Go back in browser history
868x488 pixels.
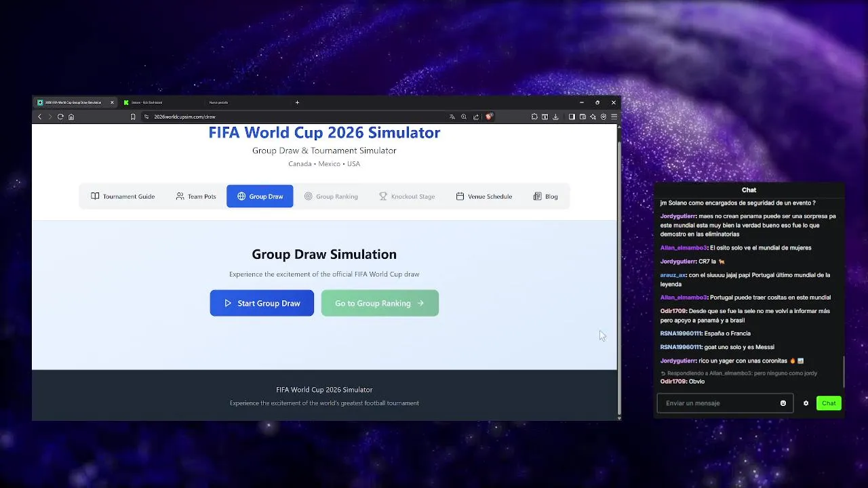tap(39, 117)
